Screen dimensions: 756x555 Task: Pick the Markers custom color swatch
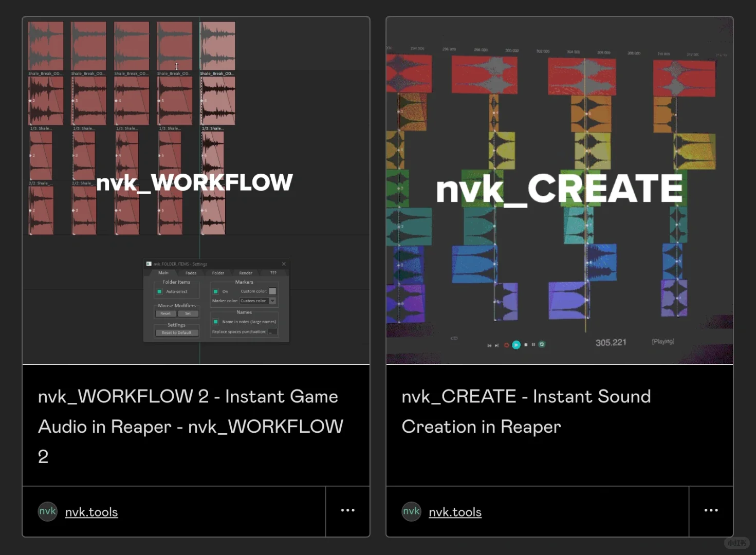pos(273,291)
